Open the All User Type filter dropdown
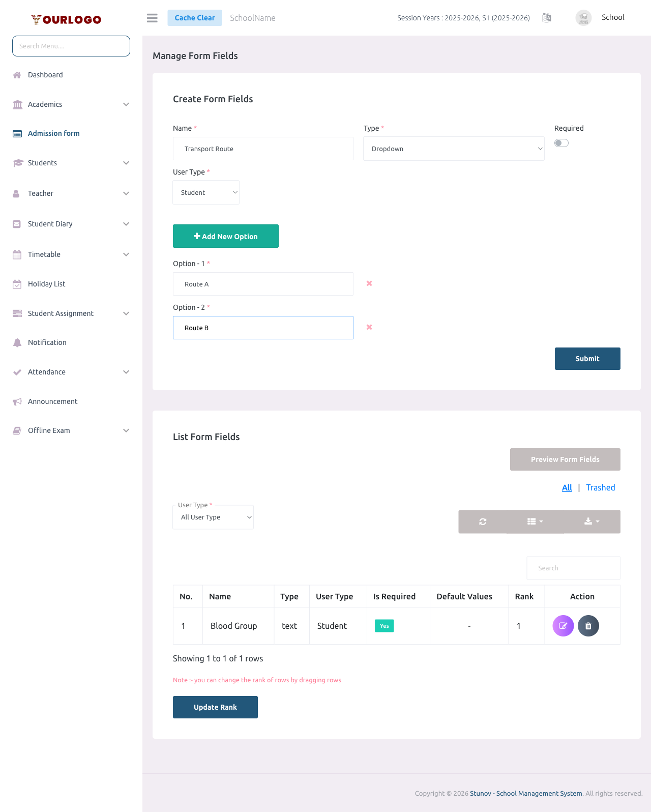Viewport: 651px width, 812px height. 213,517
